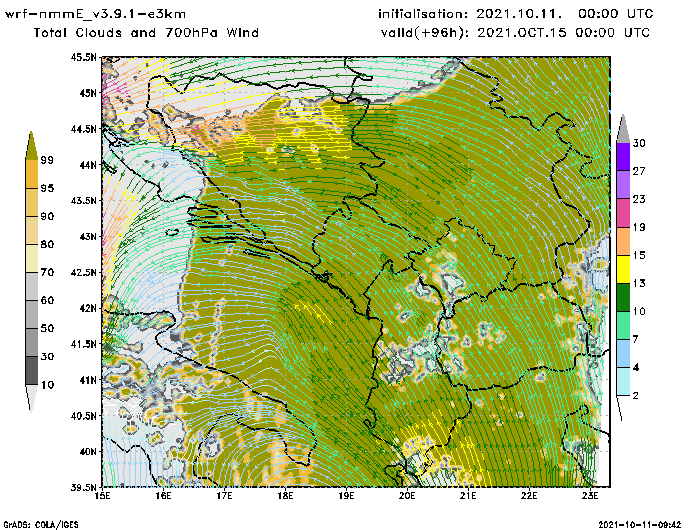Pick the purple wind swatch between 27 and 30
This screenshot has width=700, height=530.
pos(623,156)
